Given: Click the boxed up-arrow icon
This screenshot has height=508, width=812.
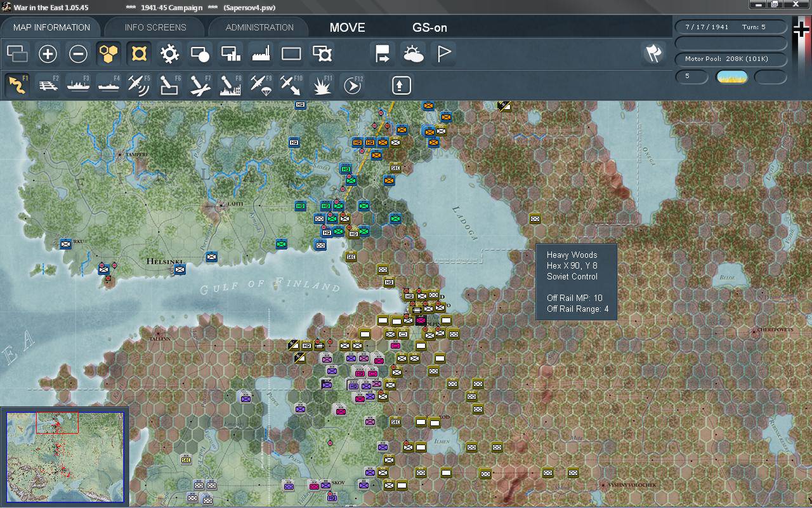Looking at the screenshot, I should (401, 84).
